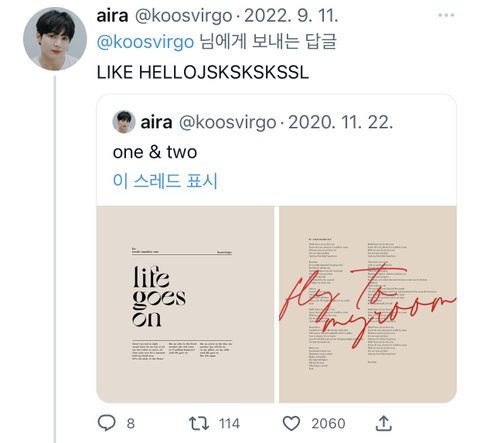Click the retweet count 114
The width and height of the screenshot is (480, 443).
(x=229, y=424)
